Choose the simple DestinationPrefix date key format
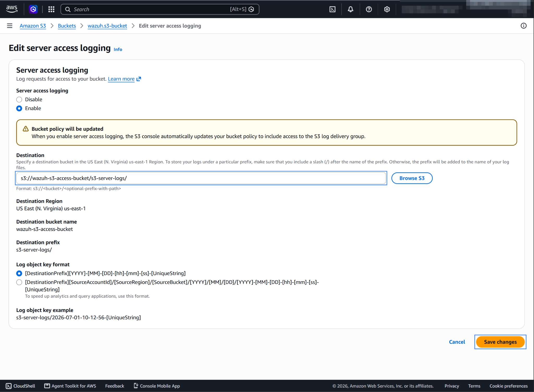 tap(19, 273)
